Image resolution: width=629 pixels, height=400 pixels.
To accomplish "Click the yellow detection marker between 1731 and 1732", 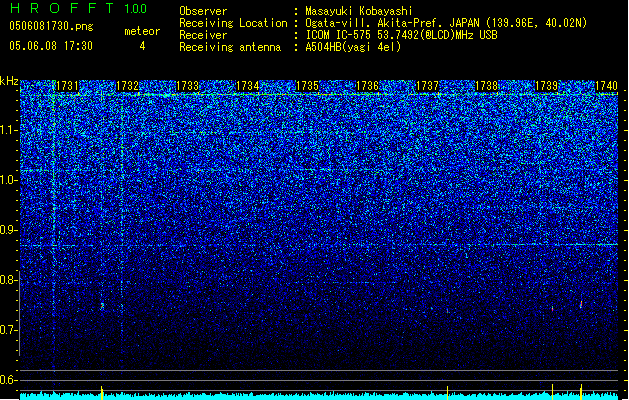I will pyautogui.click(x=102, y=393).
